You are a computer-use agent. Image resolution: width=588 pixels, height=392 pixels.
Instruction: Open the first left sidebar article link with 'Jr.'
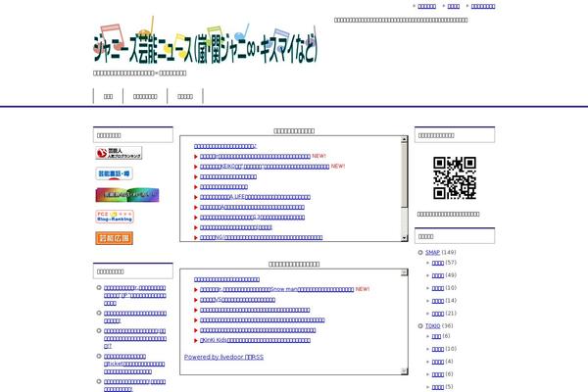point(134,295)
